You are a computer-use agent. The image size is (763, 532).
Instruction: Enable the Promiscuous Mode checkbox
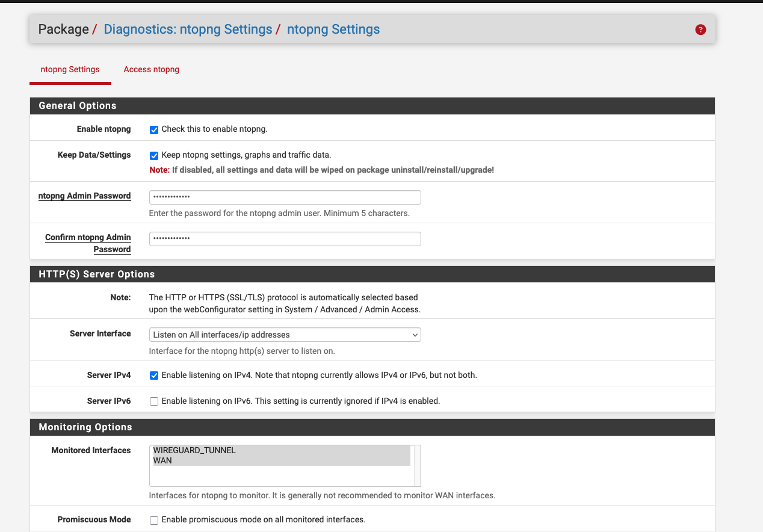[x=154, y=520]
